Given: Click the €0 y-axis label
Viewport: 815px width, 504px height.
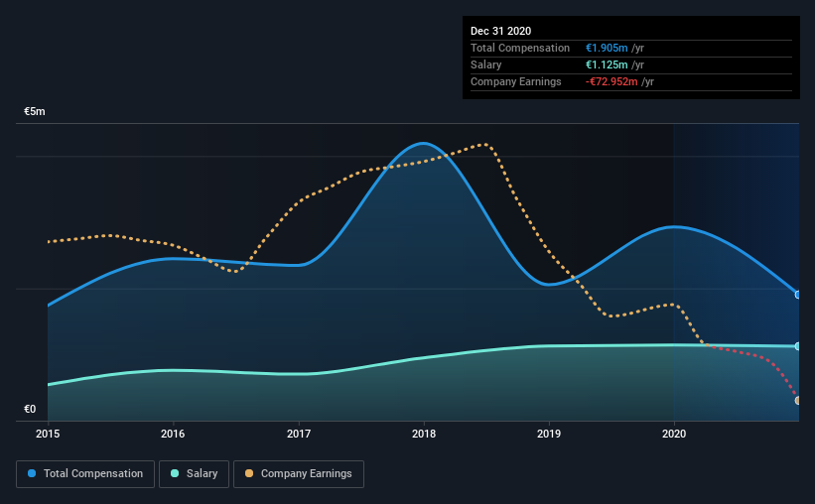Looking at the screenshot, I should (30, 409).
